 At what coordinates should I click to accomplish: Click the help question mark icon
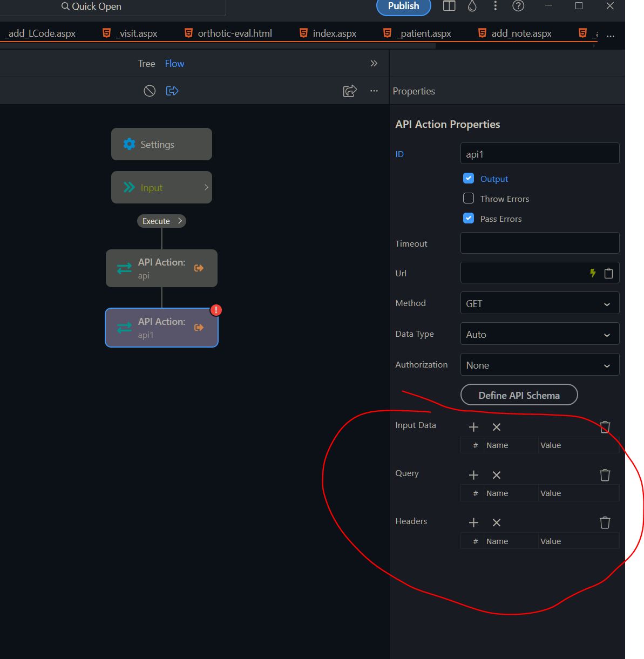[x=518, y=6]
